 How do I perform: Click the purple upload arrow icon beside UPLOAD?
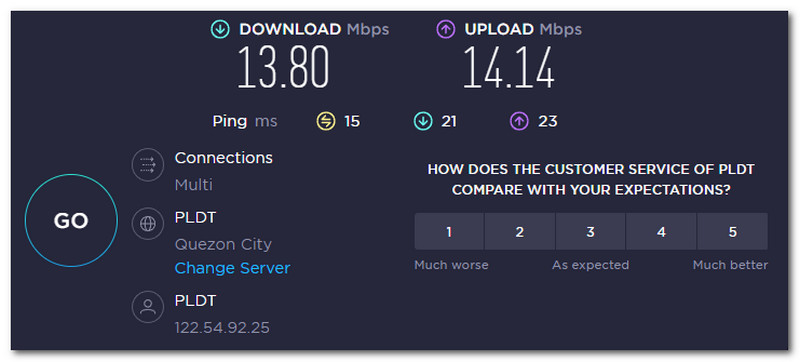coord(446,30)
